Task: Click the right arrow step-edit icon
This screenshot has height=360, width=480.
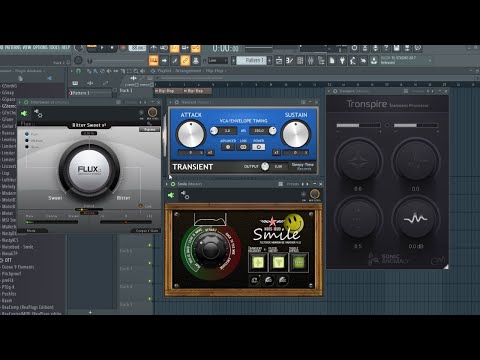Action: click(x=164, y=60)
